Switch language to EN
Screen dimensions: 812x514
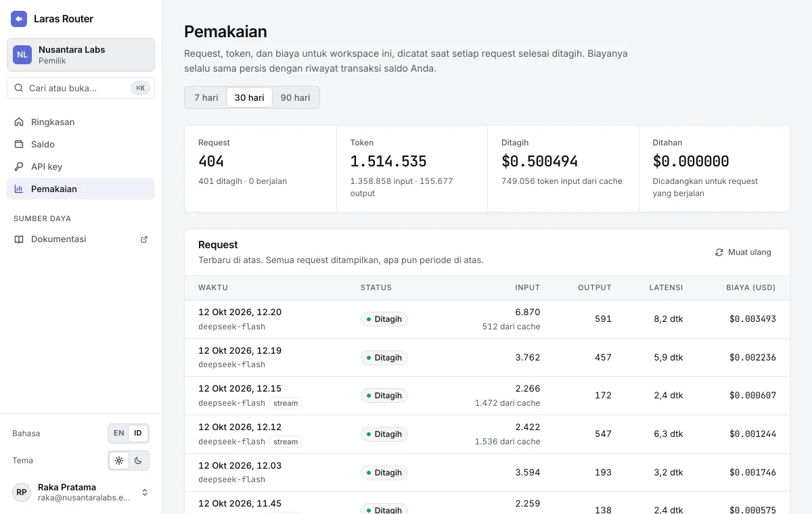tap(119, 433)
